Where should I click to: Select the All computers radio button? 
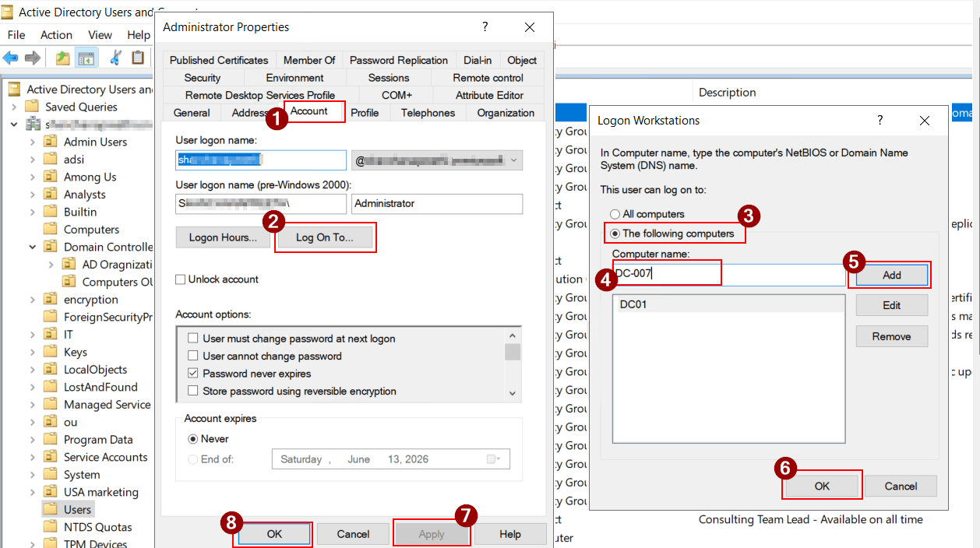click(615, 214)
